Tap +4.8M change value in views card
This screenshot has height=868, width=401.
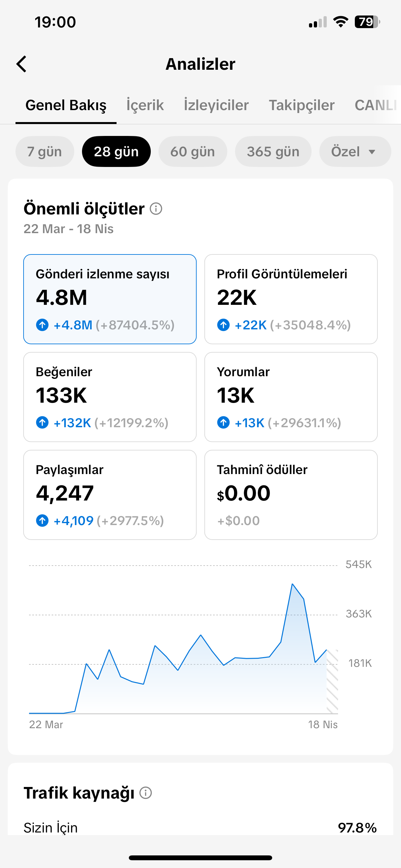point(73,325)
